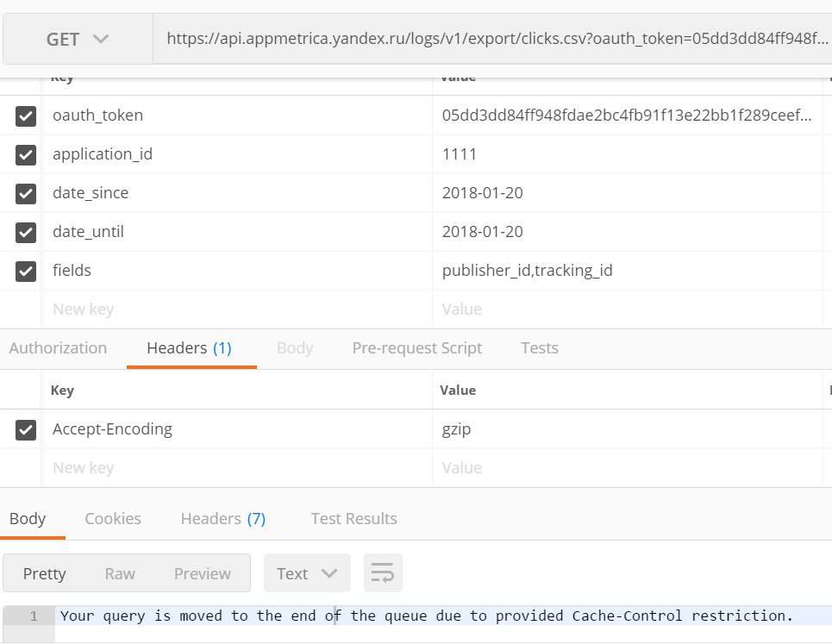The height and width of the screenshot is (644, 832).
Task: Select the application_id key cell
Action: point(238,153)
